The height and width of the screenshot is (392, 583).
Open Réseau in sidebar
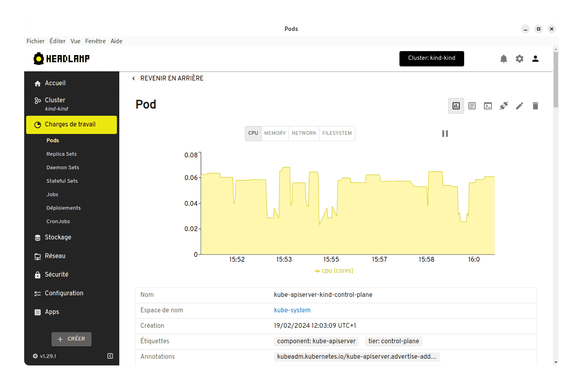tap(71, 256)
